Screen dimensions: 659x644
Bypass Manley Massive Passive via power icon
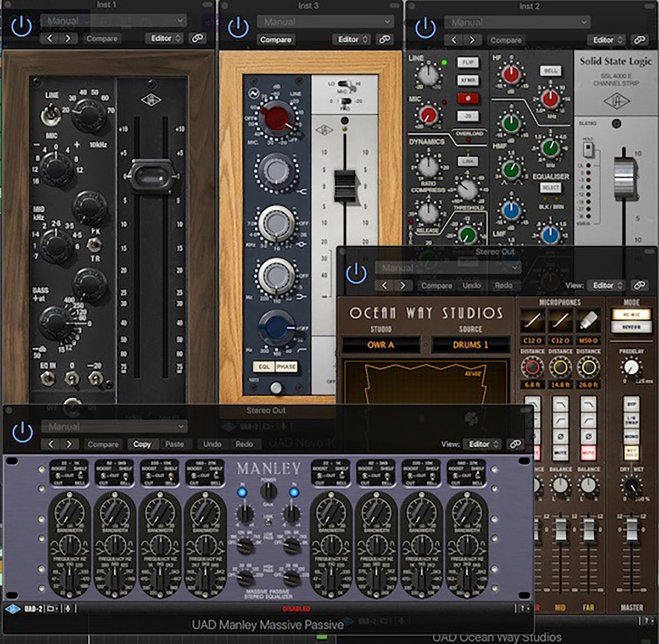pos(23,432)
